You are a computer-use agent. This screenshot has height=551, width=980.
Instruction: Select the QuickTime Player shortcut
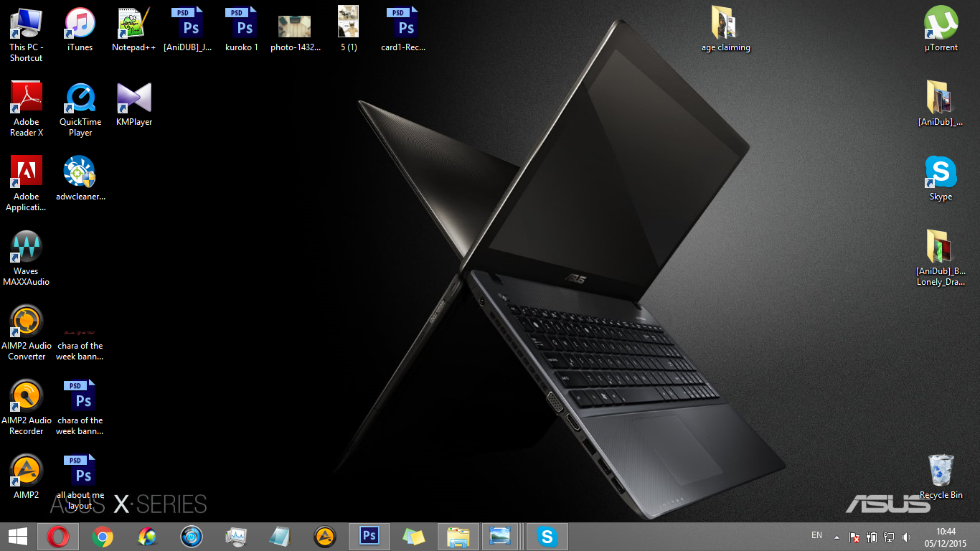(x=80, y=109)
